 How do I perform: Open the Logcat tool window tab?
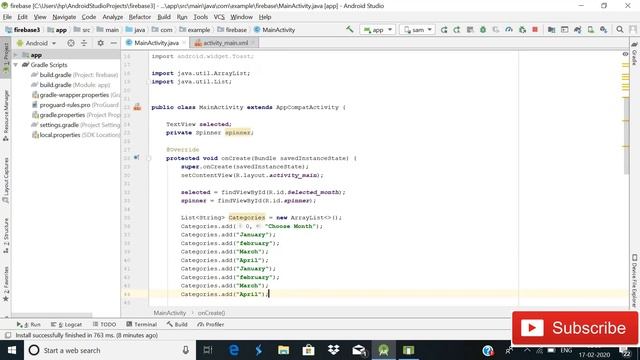click(67, 324)
